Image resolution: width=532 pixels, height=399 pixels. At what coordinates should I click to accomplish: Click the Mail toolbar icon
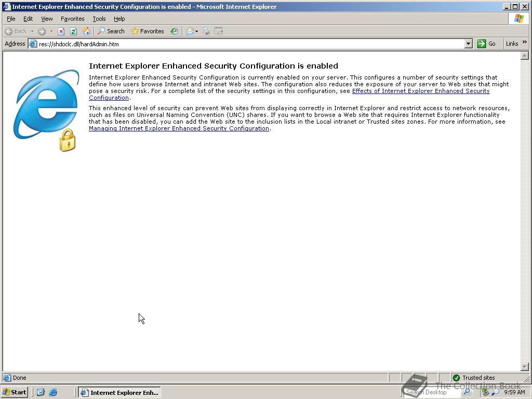[x=190, y=31]
